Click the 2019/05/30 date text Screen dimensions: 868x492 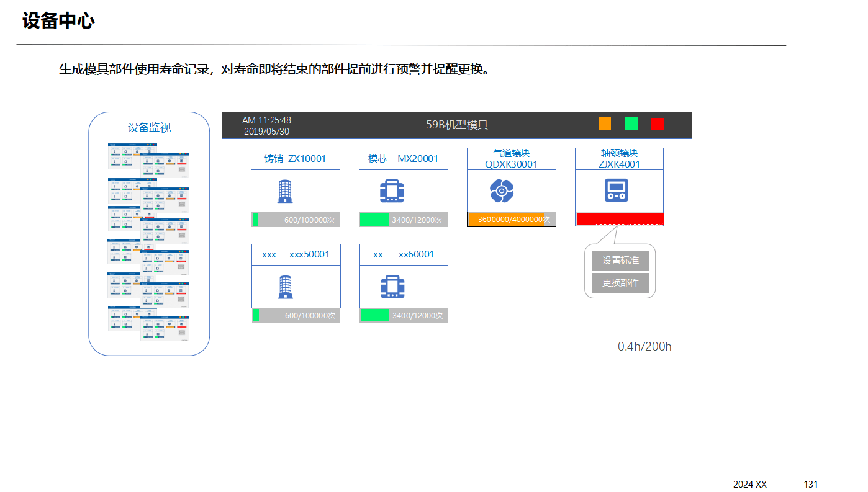[x=266, y=131]
